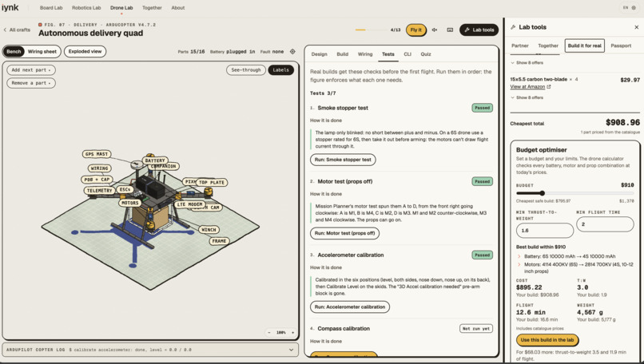Screen dimensions: 644x364
Task: Click the wrench icon in Lab tools header
Action: point(513,27)
